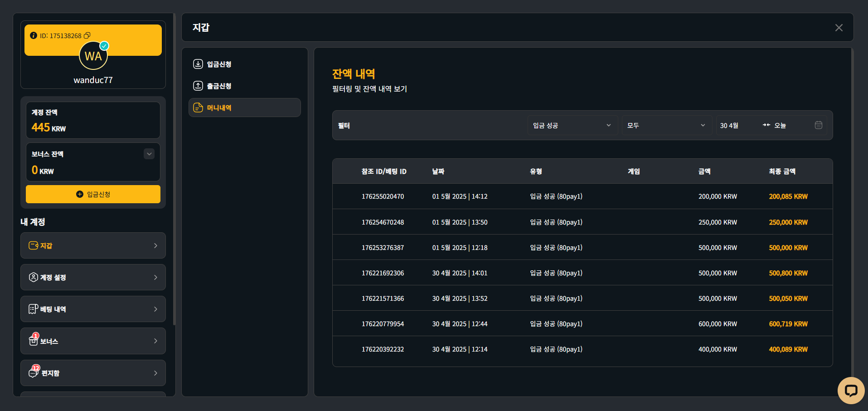Select reference ID 176220779954
Viewport: 868px width, 411px height.
pyautogui.click(x=383, y=324)
